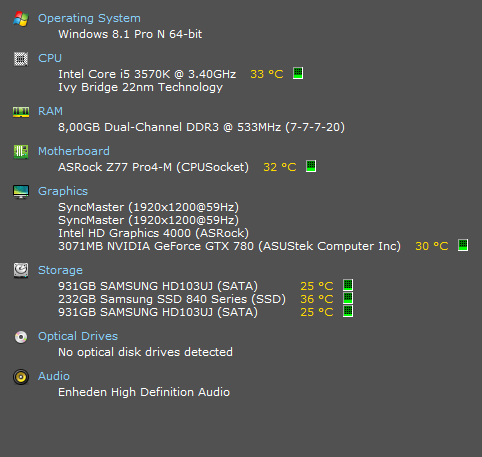This screenshot has height=457, width=482.
Task: Click the CPU chip icon
Action: (21, 59)
